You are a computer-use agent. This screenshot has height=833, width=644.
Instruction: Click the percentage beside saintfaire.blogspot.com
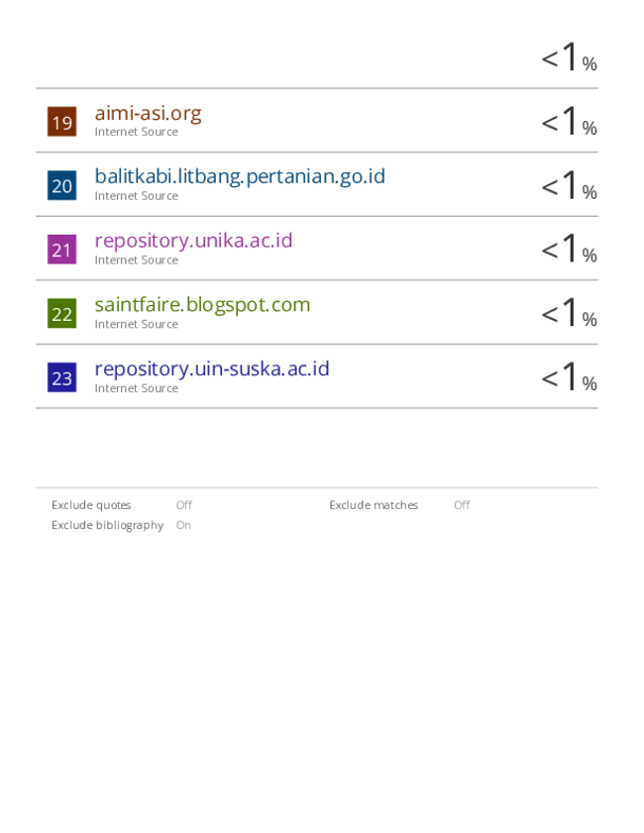coord(569,312)
